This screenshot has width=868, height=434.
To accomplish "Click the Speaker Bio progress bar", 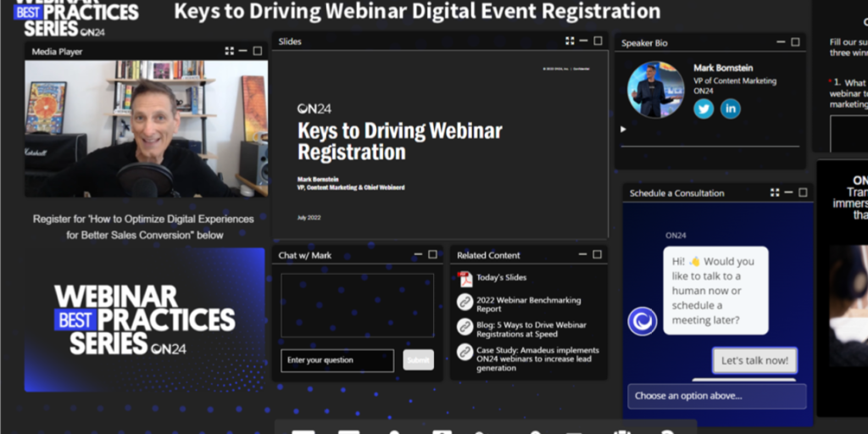I will coord(710,147).
